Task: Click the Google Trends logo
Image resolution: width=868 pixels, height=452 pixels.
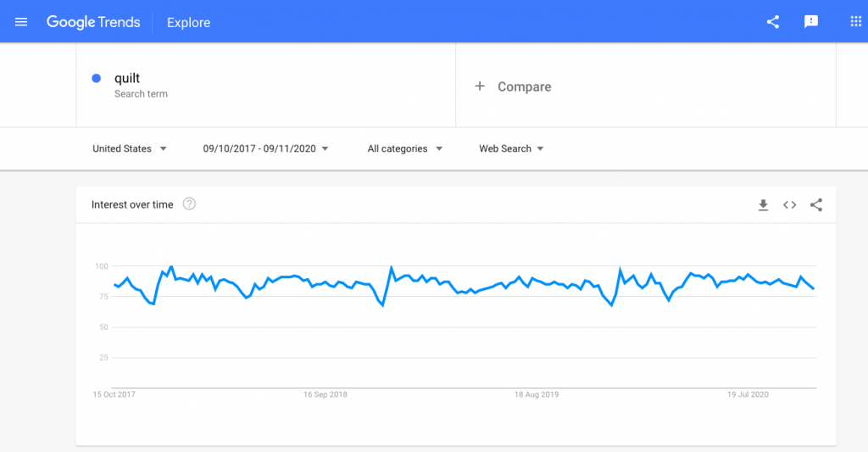Action: [x=93, y=22]
